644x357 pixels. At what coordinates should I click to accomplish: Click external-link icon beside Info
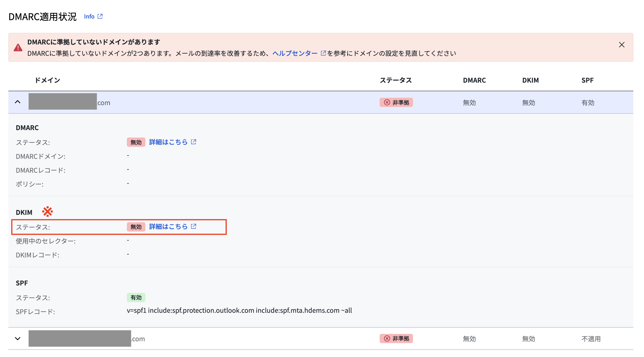click(x=100, y=16)
